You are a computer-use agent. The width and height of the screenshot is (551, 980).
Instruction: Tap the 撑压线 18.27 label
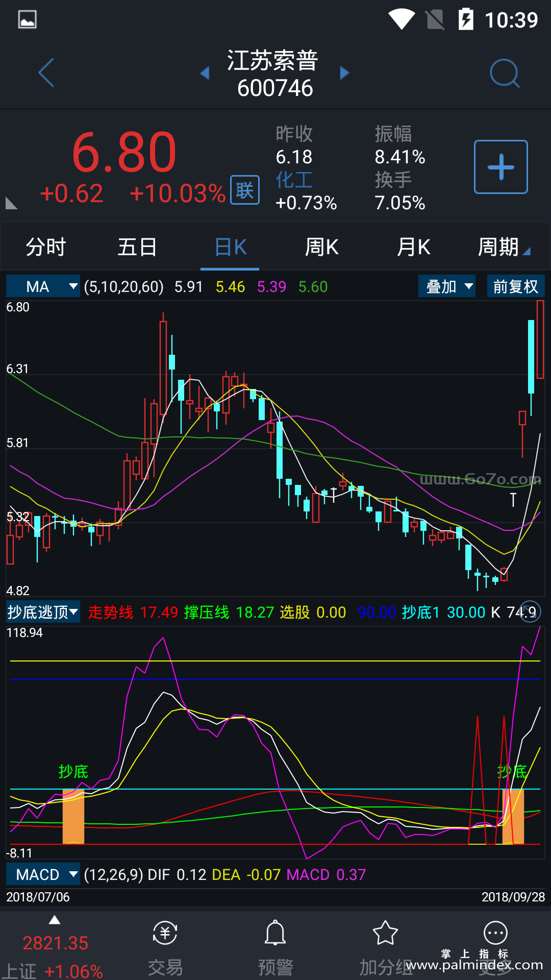point(229,612)
